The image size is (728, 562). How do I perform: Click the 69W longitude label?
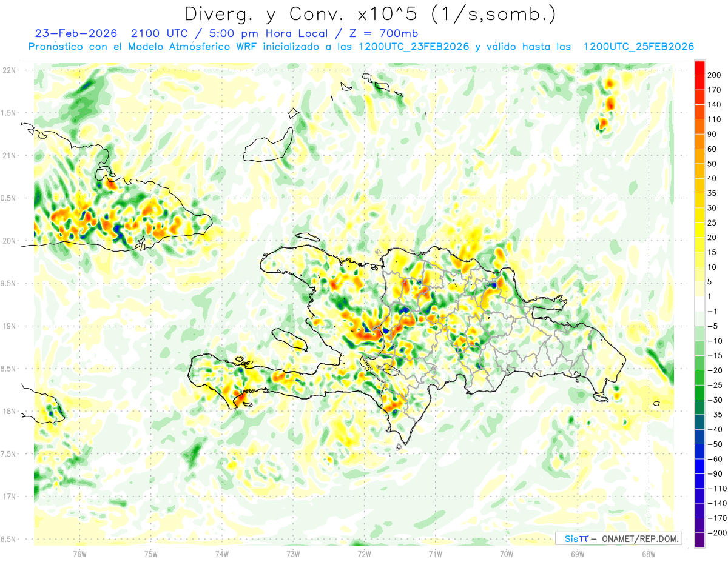[578, 554]
